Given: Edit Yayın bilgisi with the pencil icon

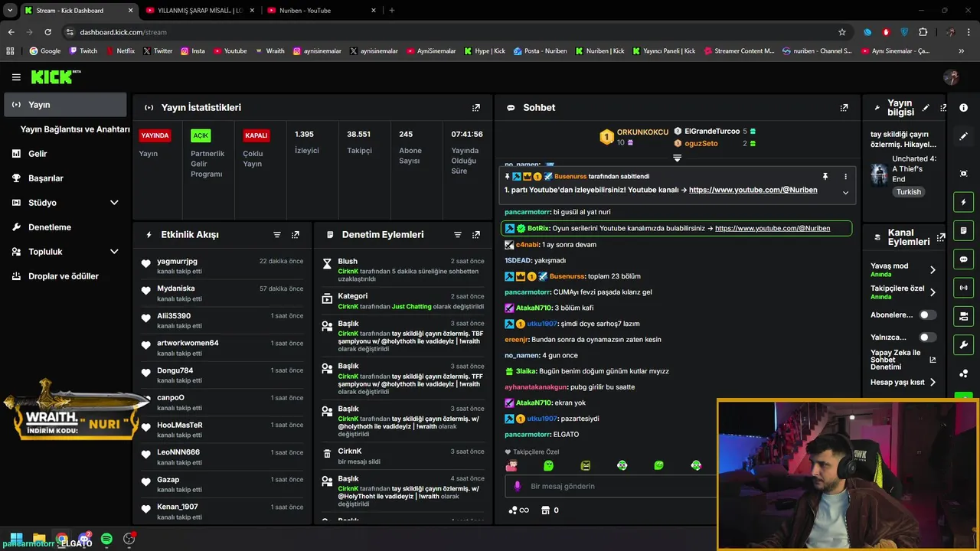Looking at the screenshot, I should 926,108.
